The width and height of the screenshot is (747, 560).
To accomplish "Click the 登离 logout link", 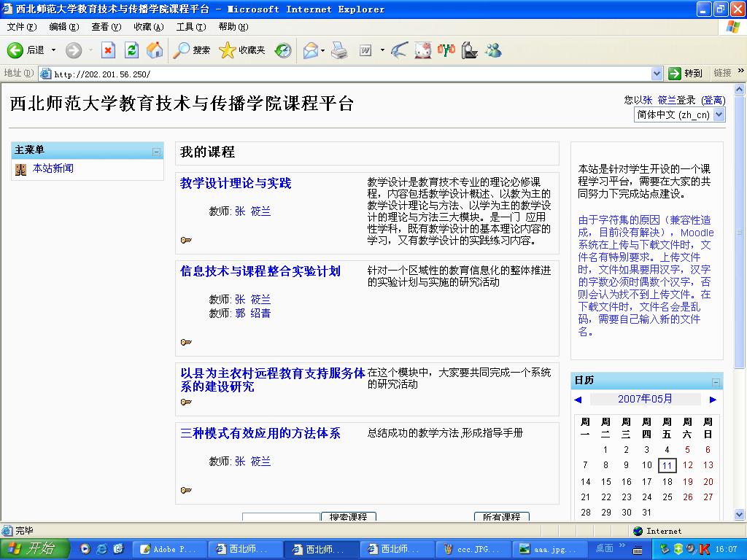I will click(x=713, y=101).
